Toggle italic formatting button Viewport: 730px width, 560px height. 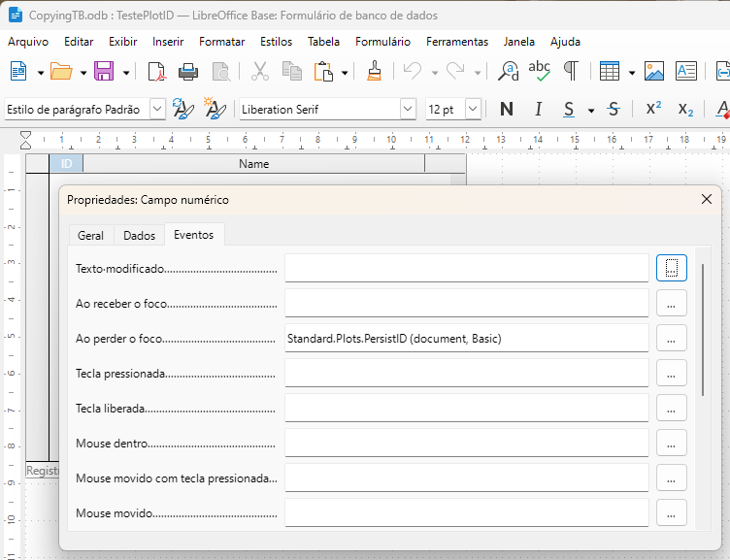pos(538,109)
